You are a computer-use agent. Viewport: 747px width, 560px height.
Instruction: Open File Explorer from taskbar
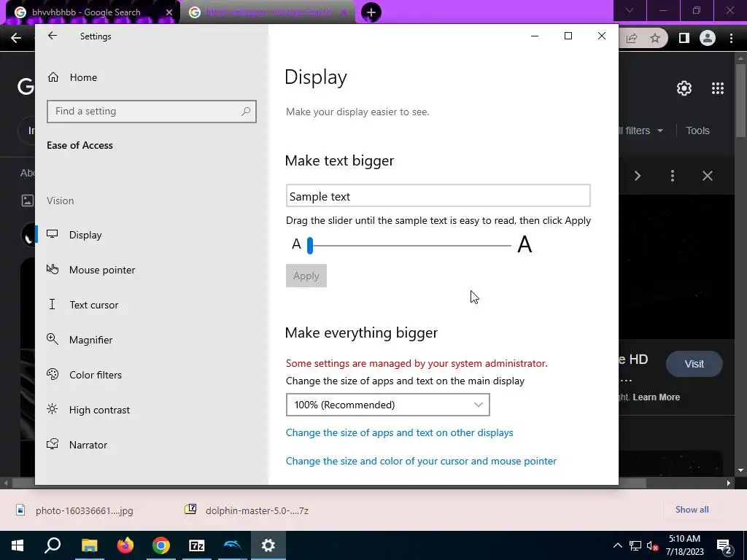[89, 545]
